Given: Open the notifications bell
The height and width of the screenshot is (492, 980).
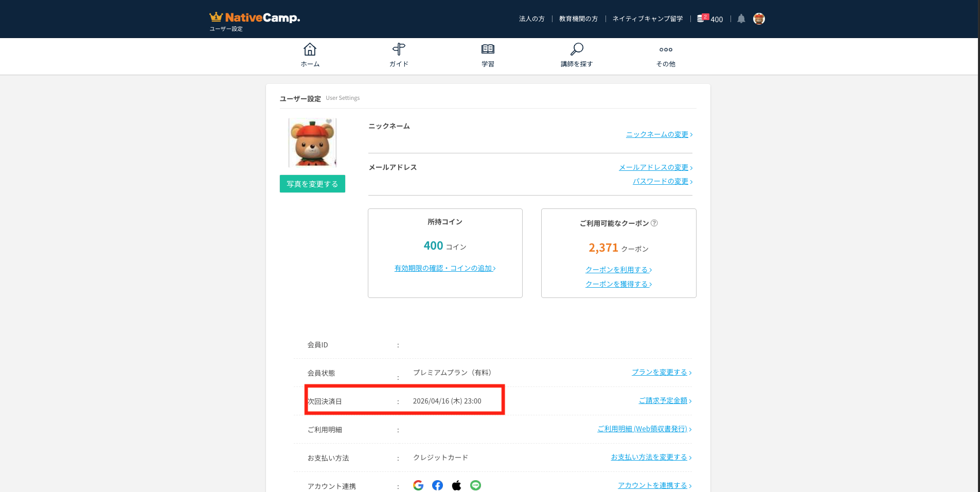Looking at the screenshot, I should point(741,19).
